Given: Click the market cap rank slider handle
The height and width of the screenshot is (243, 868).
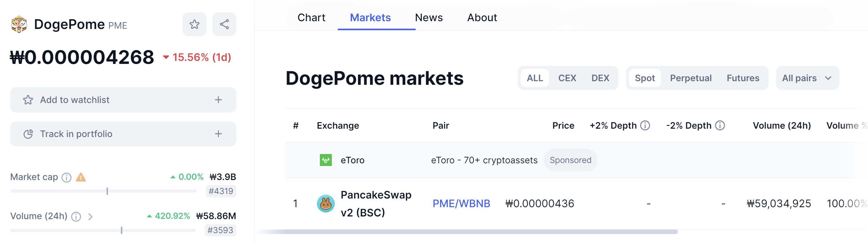Looking at the screenshot, I should [x=107, y=190].
